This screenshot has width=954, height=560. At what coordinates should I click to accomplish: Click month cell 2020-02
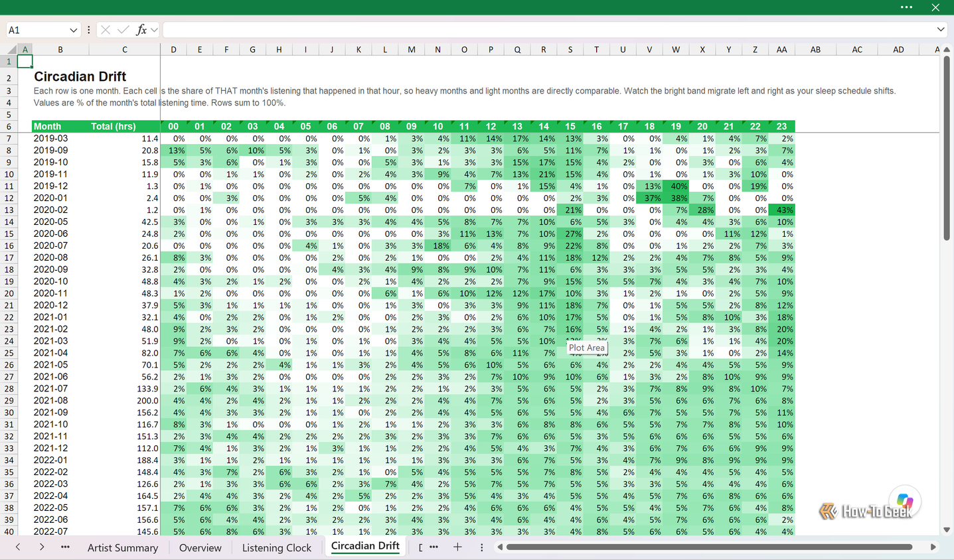pos(60,210)
